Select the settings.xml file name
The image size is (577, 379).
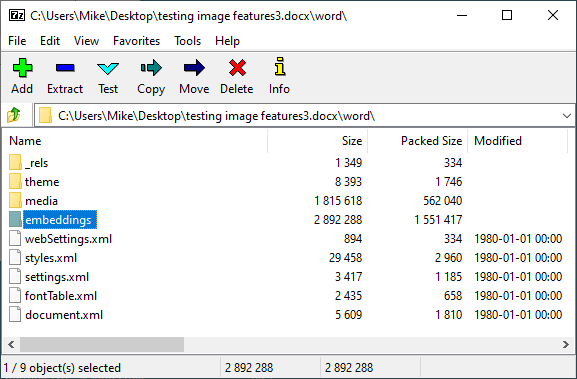pyautogui.click(x=57, y=277)
